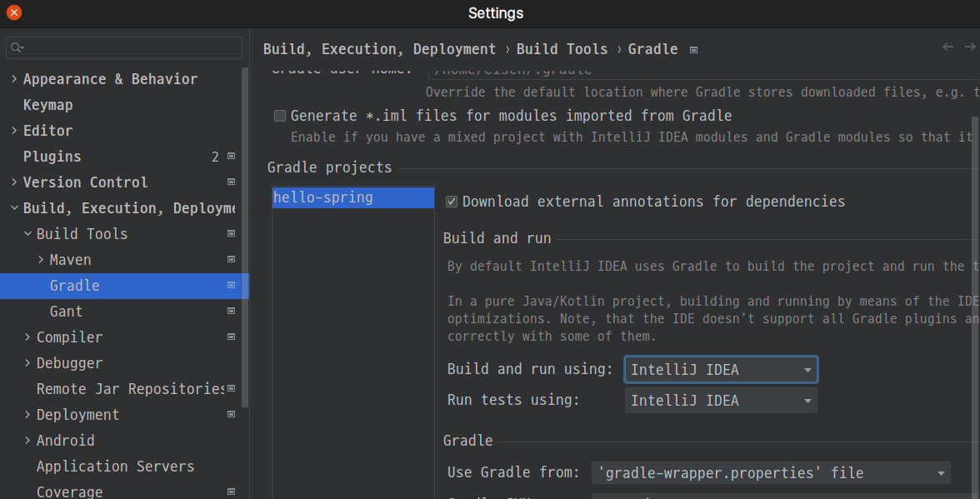The image size is (980, 499).
Task: Expand the Android node
Action: click(x=27, y=441)
